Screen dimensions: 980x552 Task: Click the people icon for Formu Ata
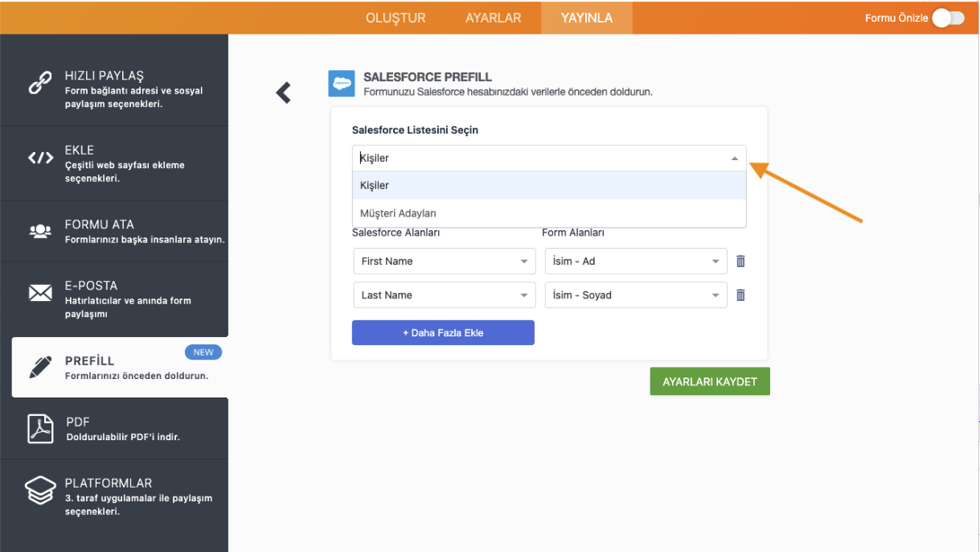click(40, 231)
